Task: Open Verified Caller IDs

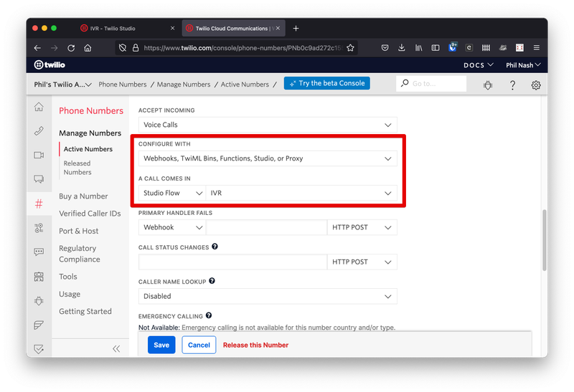Action: 90,213
